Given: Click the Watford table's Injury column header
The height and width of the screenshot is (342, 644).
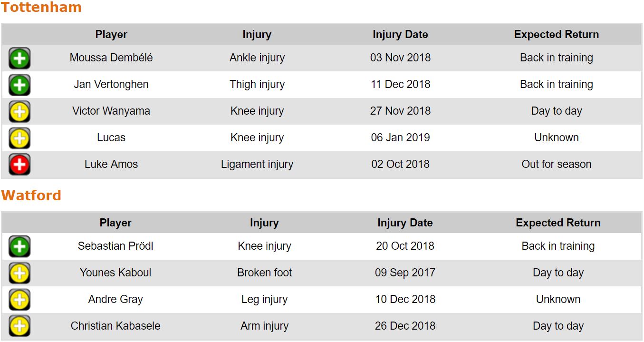Looking at the screenshot, I should (x=264, y=223).
